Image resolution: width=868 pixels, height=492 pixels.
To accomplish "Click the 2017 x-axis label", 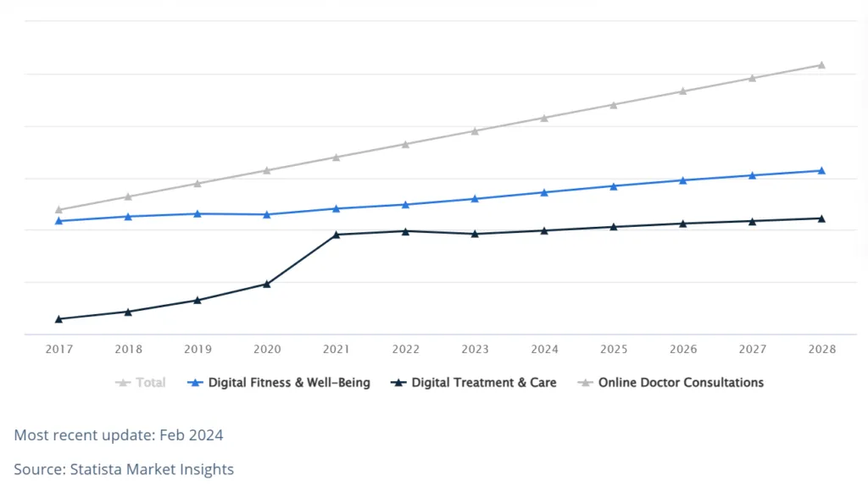I will [58, 349].
